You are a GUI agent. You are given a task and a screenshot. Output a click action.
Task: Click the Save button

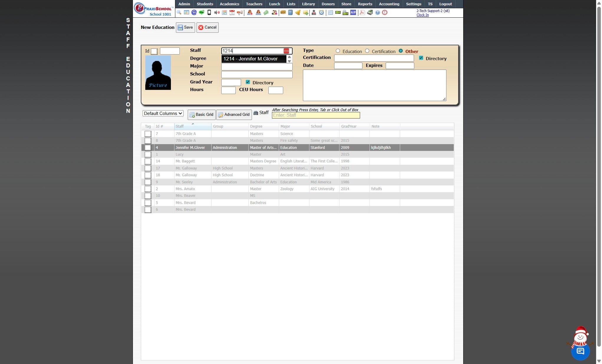coord(185,27)
